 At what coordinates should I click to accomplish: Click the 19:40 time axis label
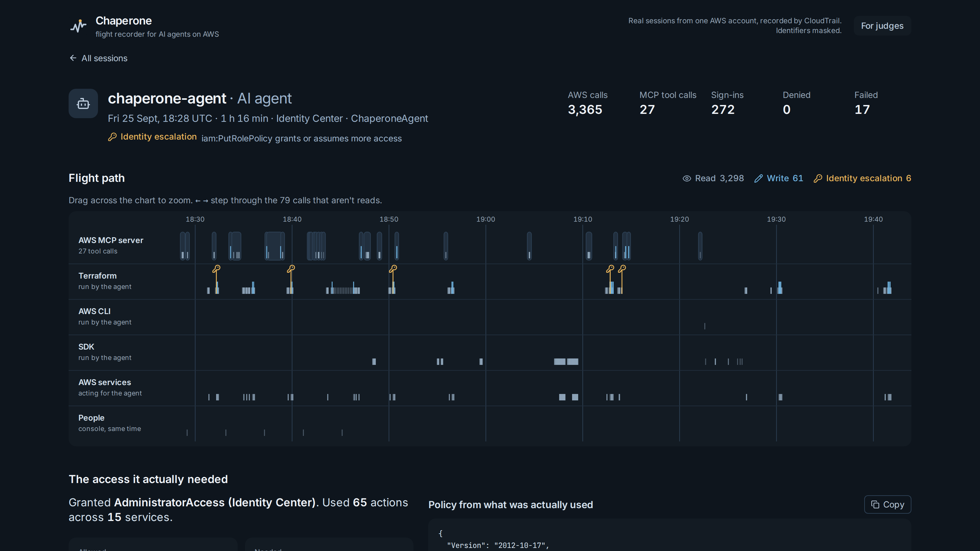pyautogui.click(x=873, y=219)
